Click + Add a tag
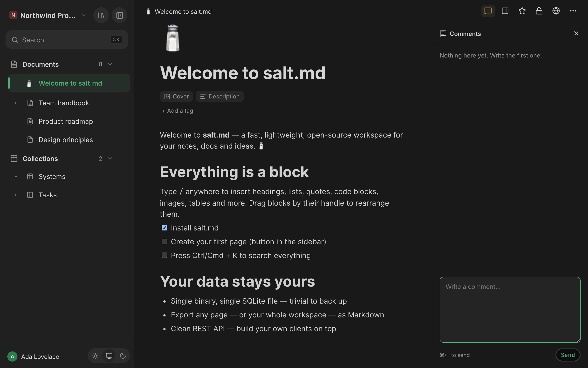This screenshot has width=588, height=368. [177, 111]
